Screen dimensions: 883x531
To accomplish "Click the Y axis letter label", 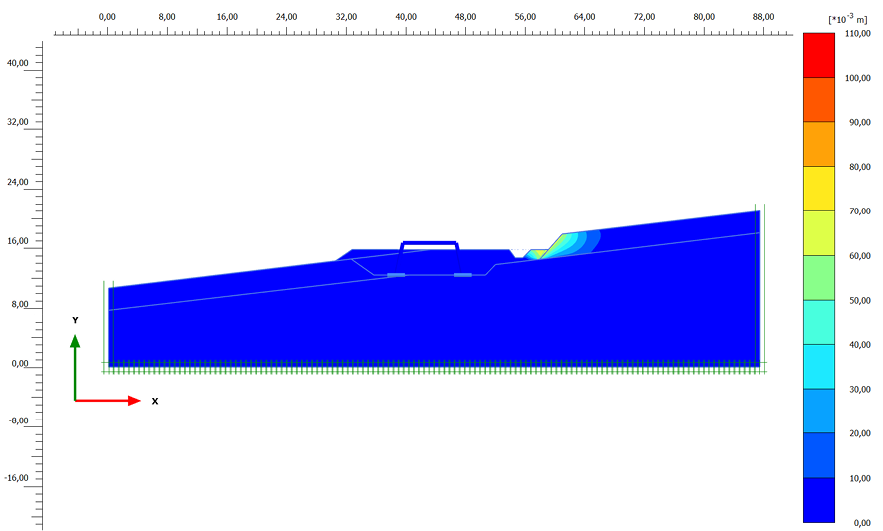I will (75, 320).
